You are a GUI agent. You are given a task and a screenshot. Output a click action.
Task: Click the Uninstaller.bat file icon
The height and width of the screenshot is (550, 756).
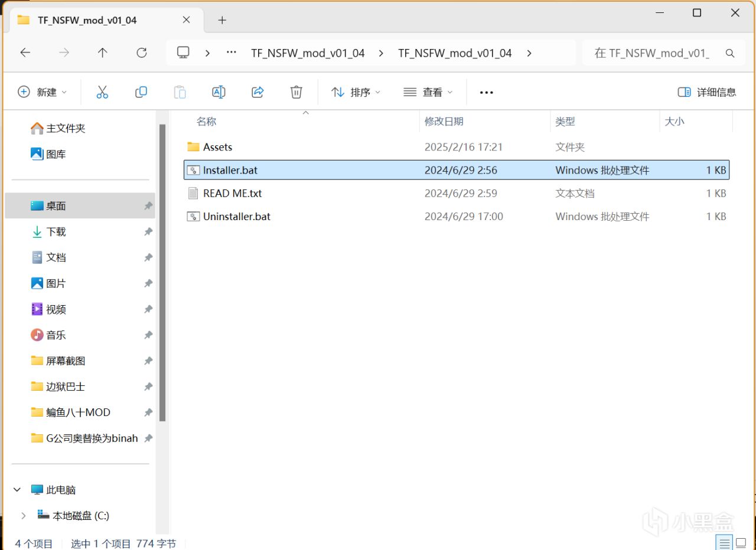tap(193, 217)
